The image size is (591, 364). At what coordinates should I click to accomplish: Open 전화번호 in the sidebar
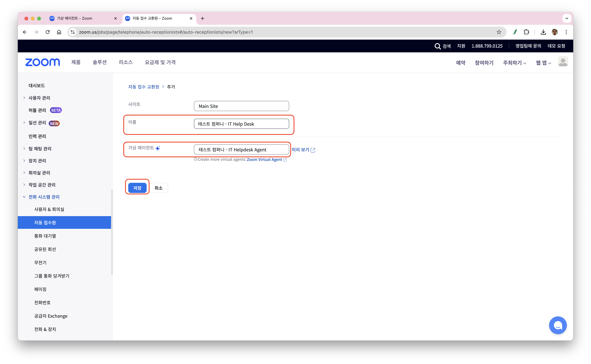[42, 302]
